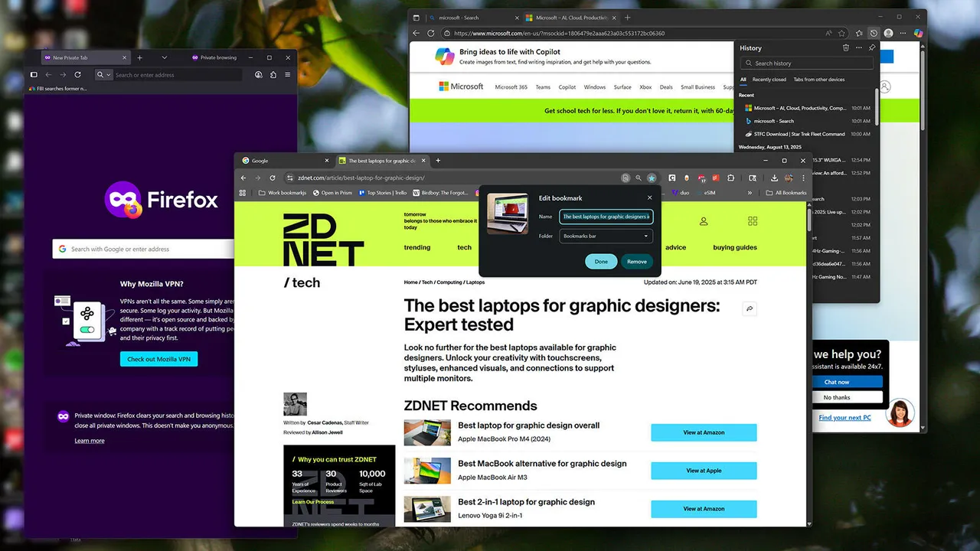The width and height of the screenshot is (980, 551).
Task: Click the History clock icon in Edge's toolbar
Action: [x=874, y=34]
